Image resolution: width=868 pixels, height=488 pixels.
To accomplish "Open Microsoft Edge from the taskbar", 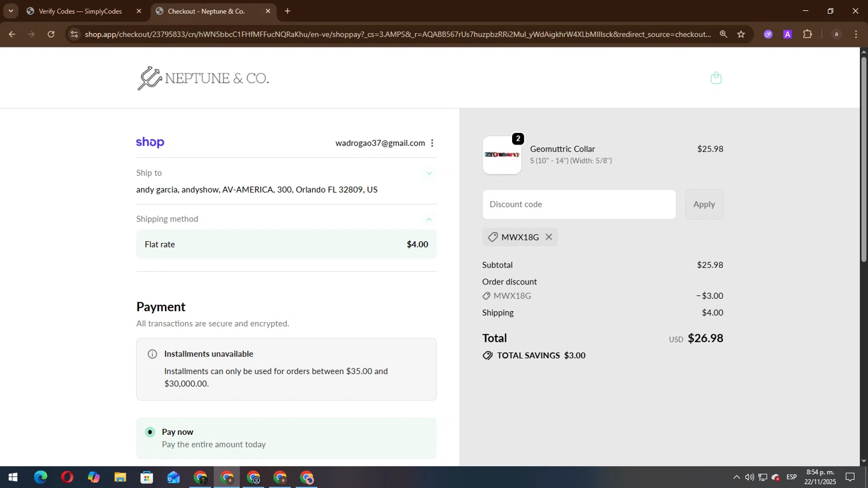I will point(41,478).
